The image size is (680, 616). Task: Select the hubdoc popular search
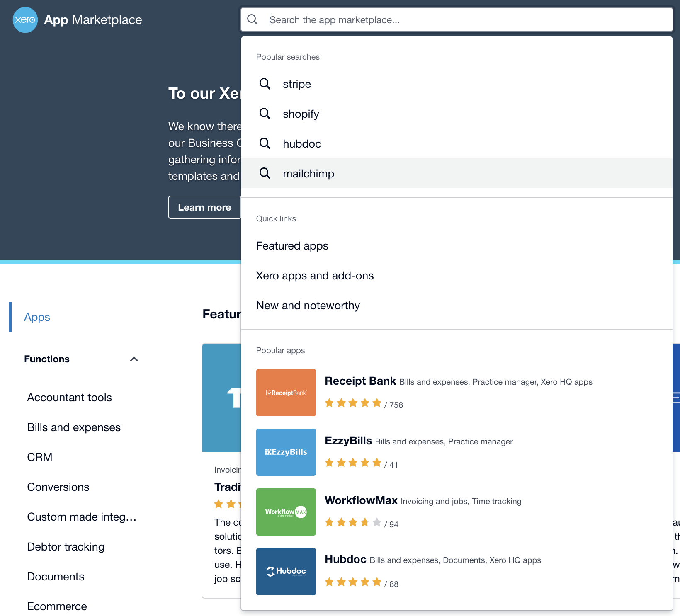pos(457,143)
